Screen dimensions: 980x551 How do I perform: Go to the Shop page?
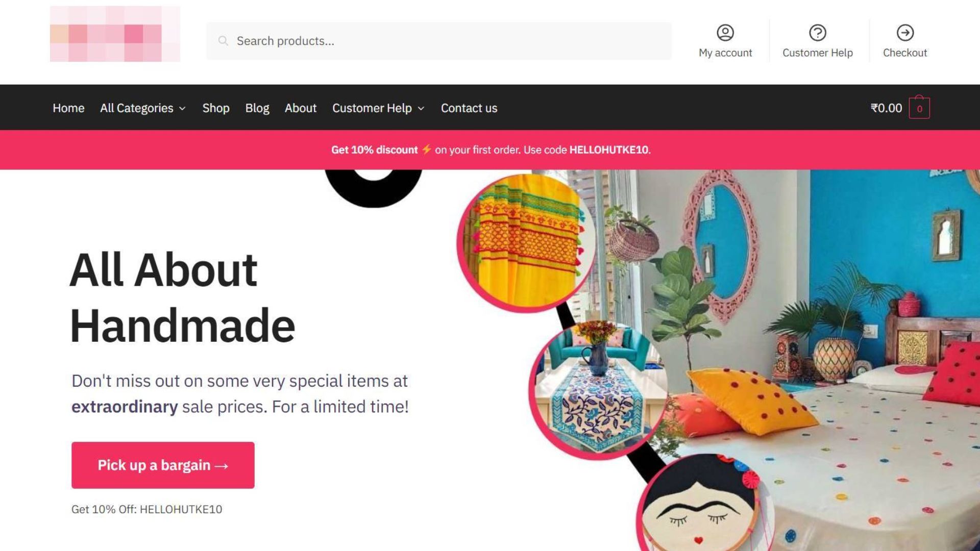[x=216, y=108]
